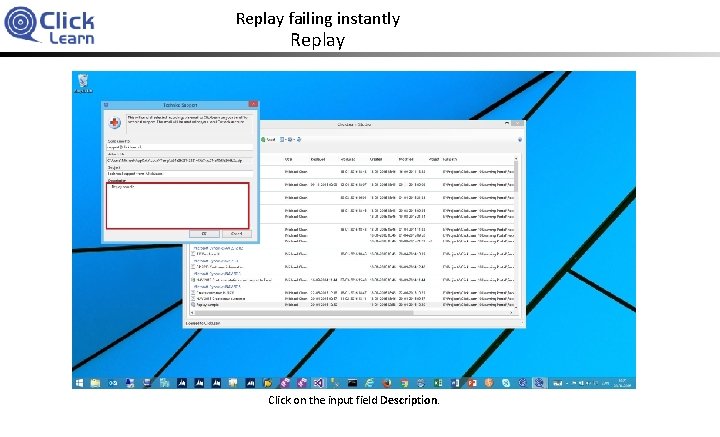Viewport: 720px width, 437px height.
Task: Open the Recycle Bin on the desktop
Action: 83,83
